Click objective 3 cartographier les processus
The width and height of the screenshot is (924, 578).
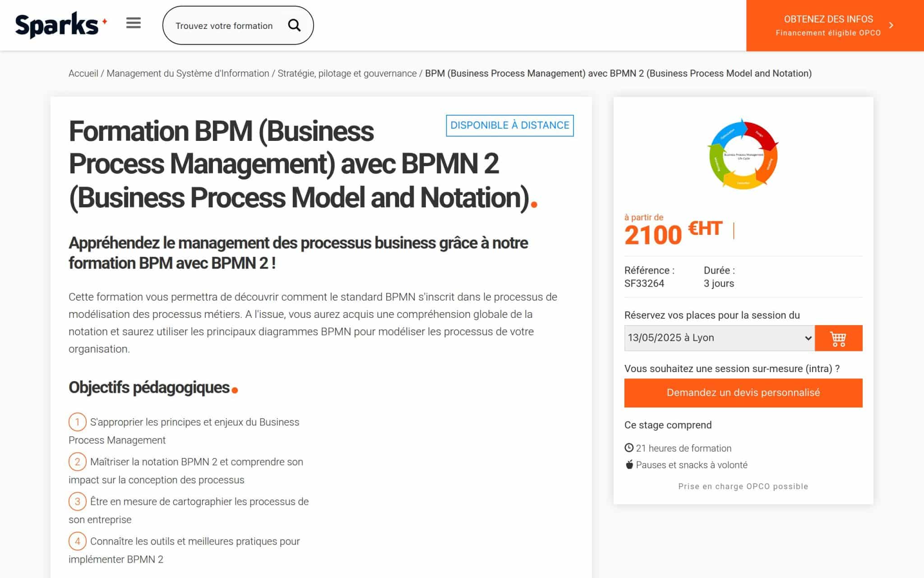point(189,510)
